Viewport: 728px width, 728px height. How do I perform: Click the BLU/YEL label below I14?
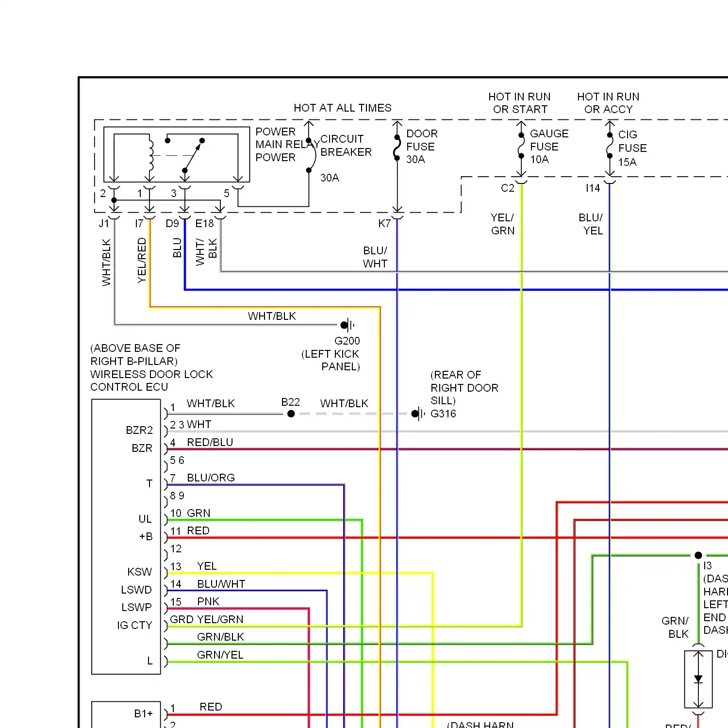[x=591, y=224]
